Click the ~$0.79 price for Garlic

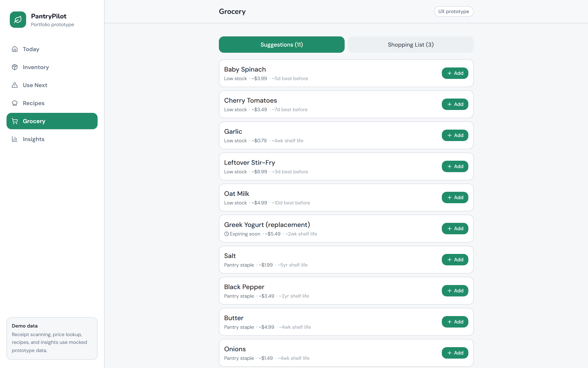[259, 141]
